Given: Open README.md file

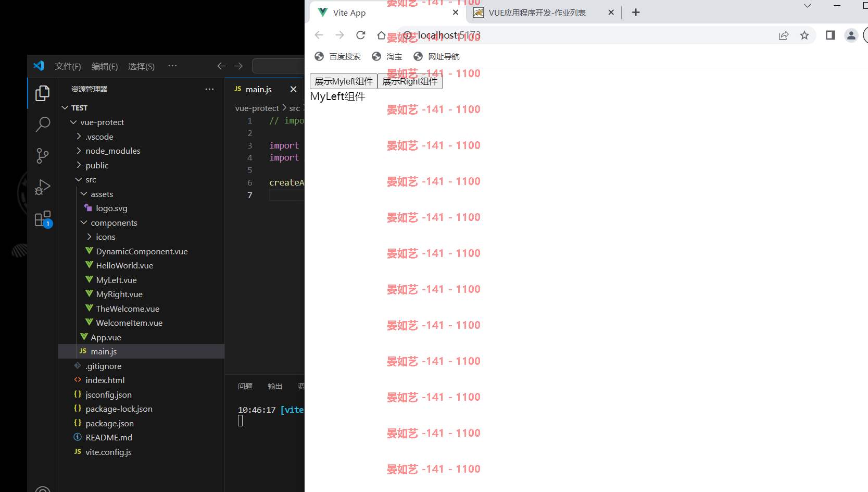Looking at the screenshot, I should pos(141,437).
